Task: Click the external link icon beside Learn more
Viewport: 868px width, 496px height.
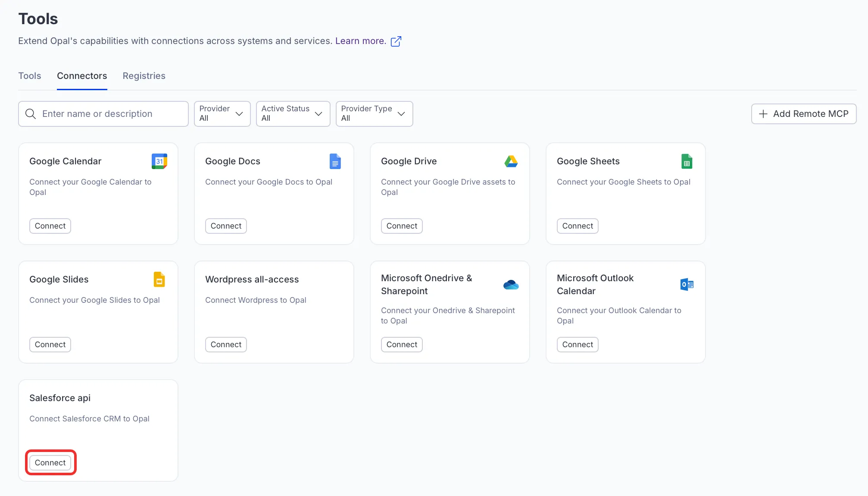Action: 396,41
